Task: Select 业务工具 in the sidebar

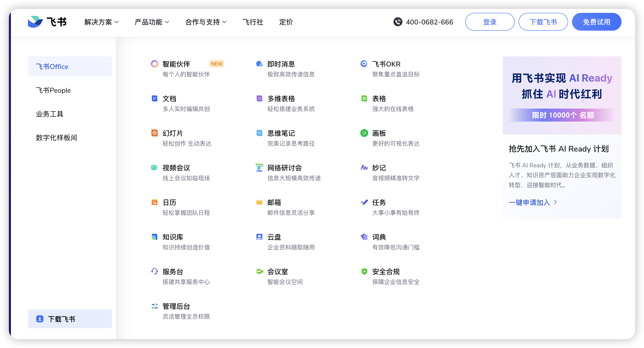Action: pos(49,114)
